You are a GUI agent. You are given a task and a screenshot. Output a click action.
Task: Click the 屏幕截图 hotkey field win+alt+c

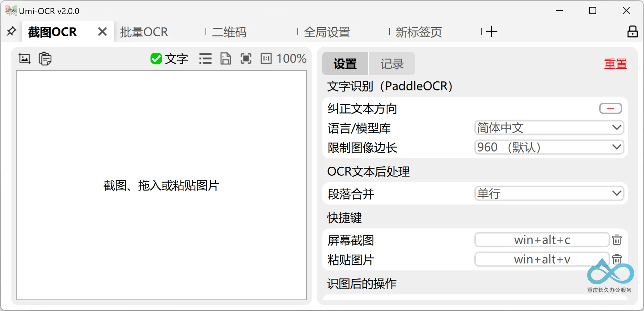pyautogui.click(x=542, y=240)
